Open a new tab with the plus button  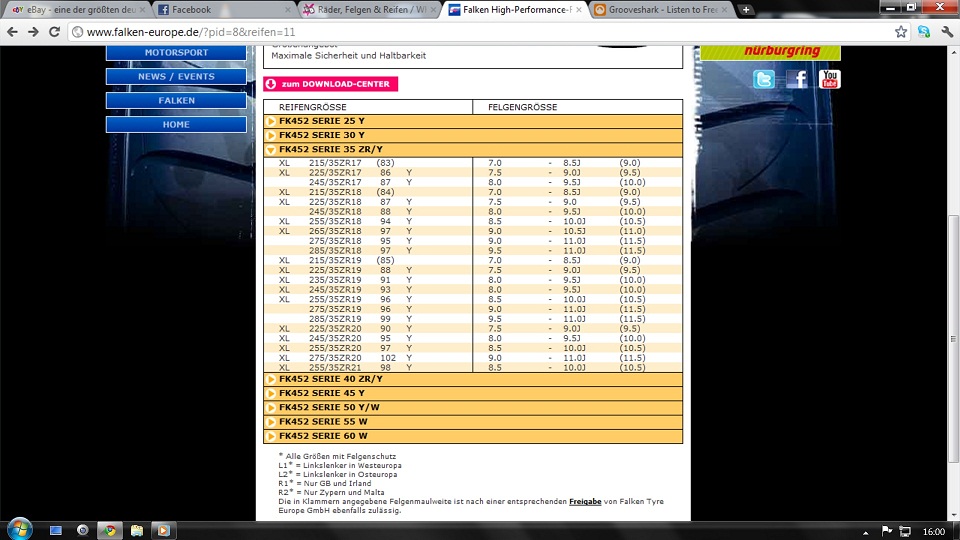coord(745,10)
